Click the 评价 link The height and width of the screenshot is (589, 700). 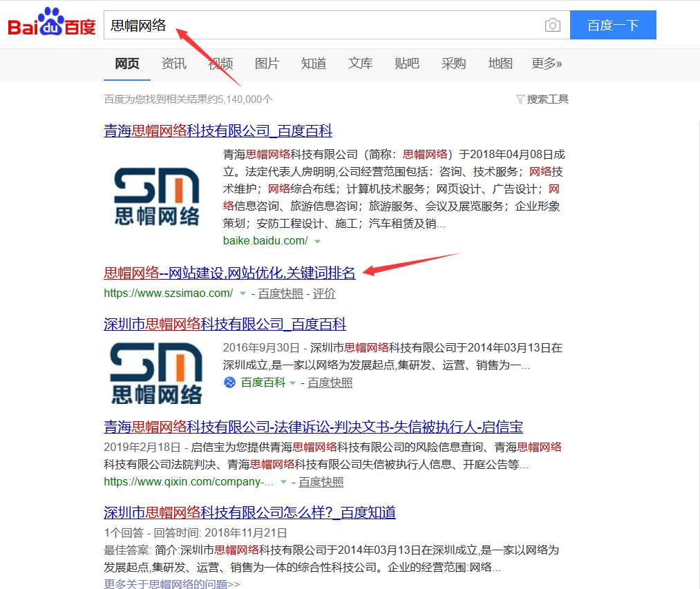coord(324,293)
